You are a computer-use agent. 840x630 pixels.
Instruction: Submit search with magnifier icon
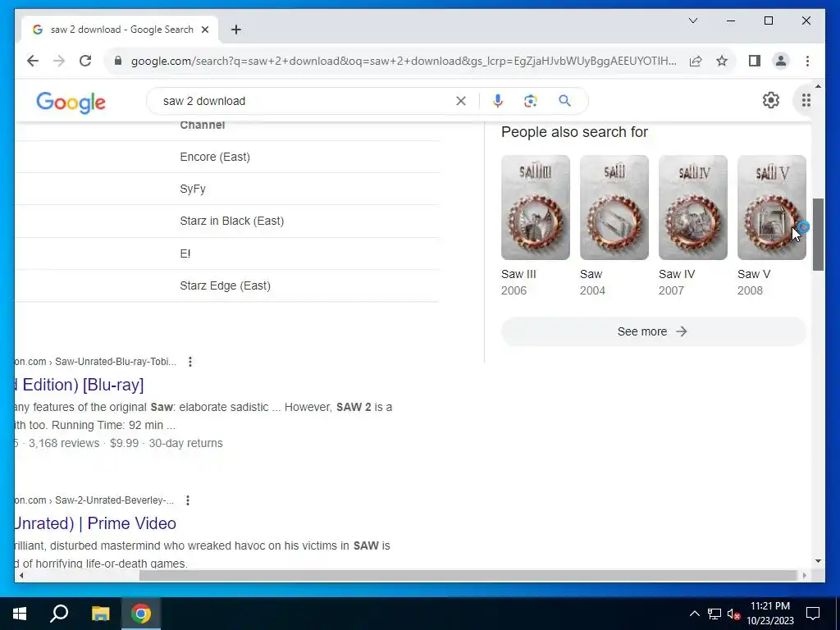564,101
